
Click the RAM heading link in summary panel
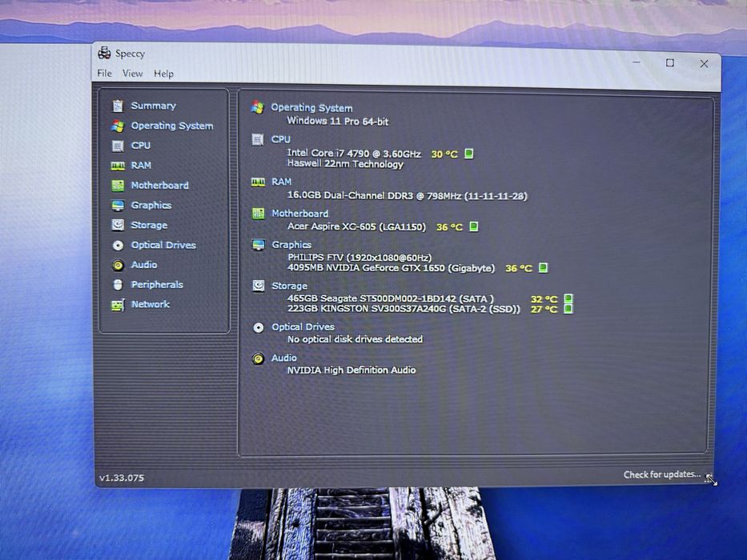281,182
